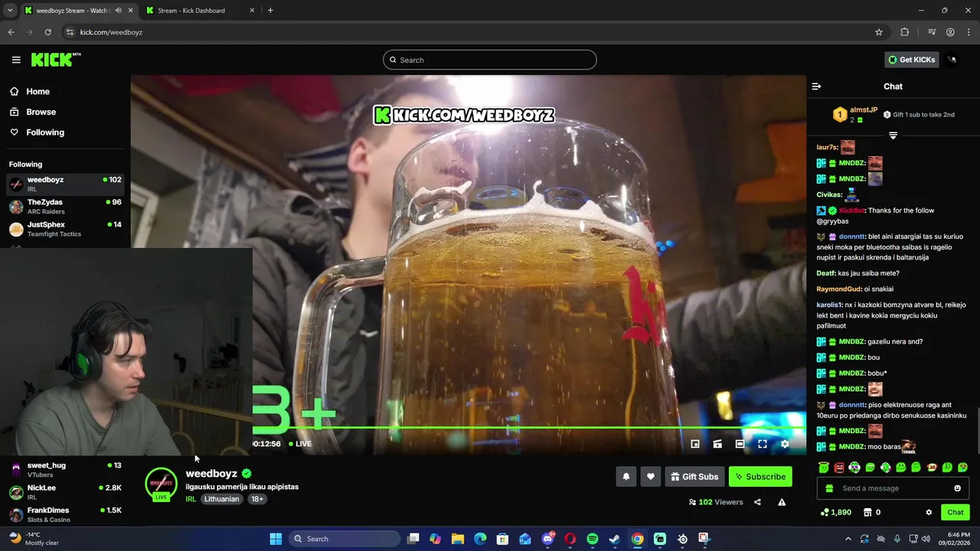Expand the gift leaderboard chevron
The height and width of the screenshot is (551, 980).
tap(893, 135)
